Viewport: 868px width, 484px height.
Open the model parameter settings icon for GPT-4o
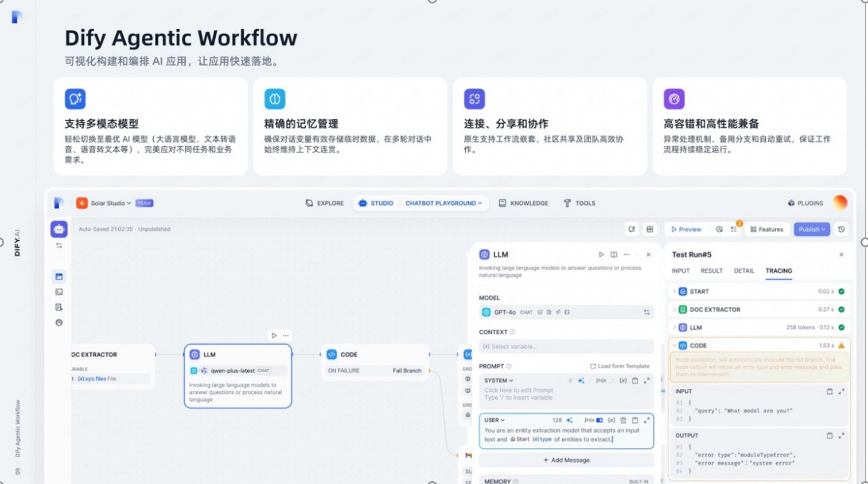tap(647, 313)
